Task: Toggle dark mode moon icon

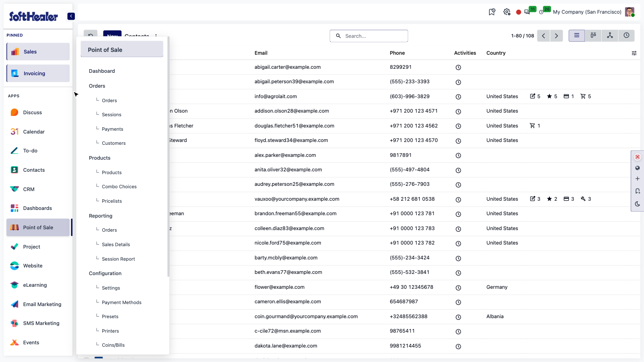Action: [x=638, y=204]
